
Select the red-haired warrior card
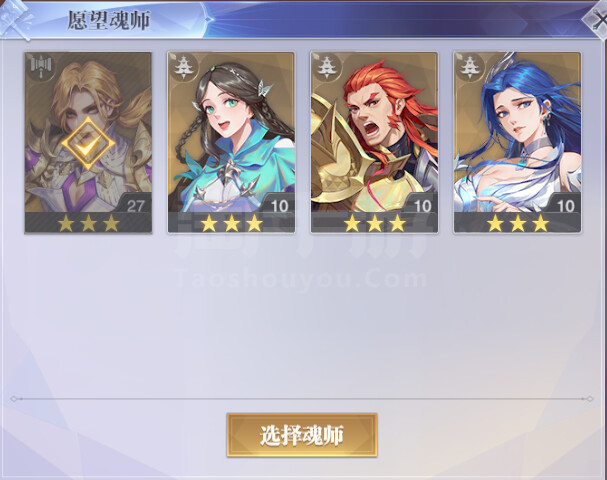pyautogui.click(x=374, y=142)
